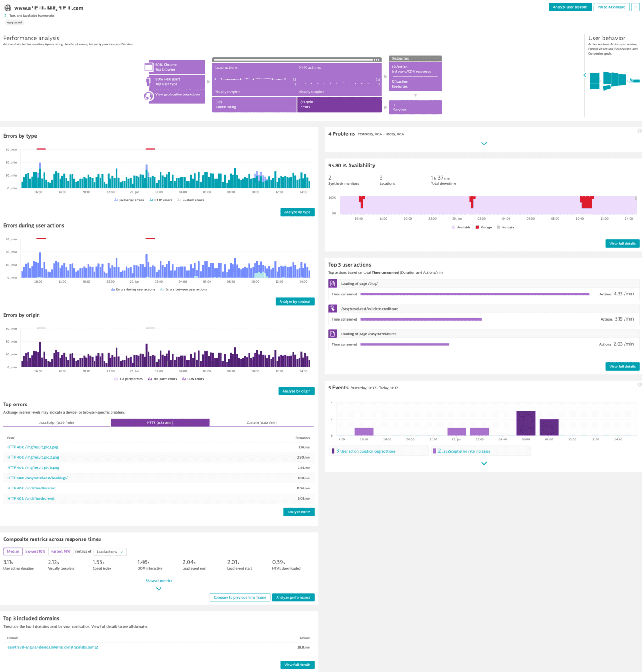Switch to the JavaScript tab in Top errors
This screenshot has height=672, width=642.
[56, 422]
